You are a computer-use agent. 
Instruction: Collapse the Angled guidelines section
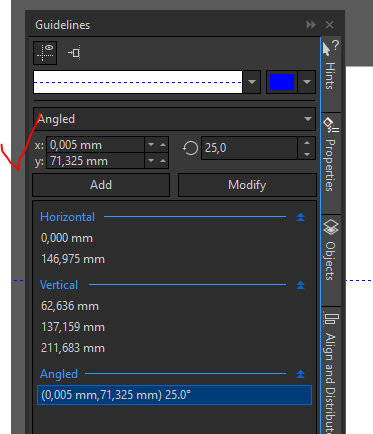(x=300, y=374)
